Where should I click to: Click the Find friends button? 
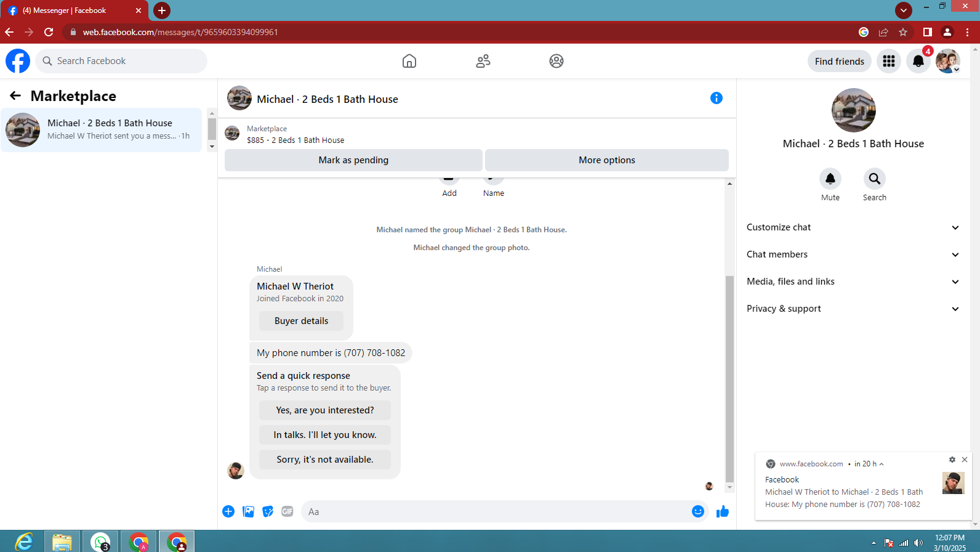840,61
